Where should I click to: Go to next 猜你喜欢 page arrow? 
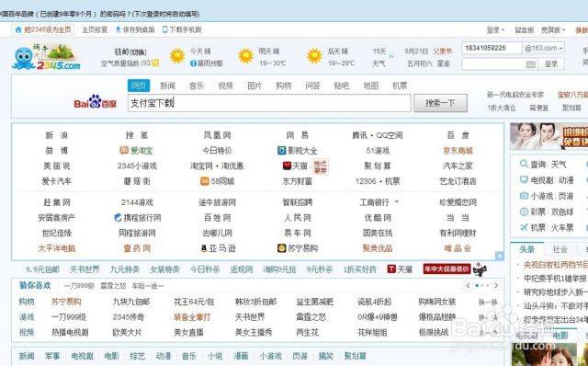pyautogui.click(x=496, y=286)
